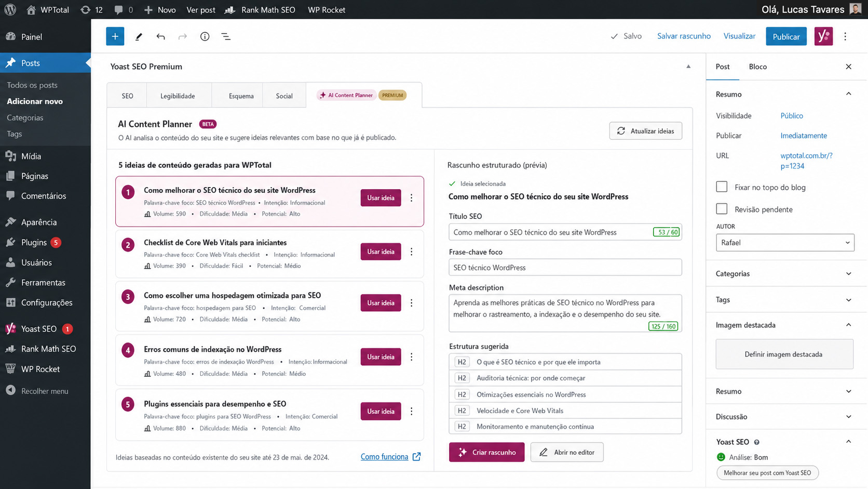This screenshot has width=868, height=489.
Task: Open the Como funciona link
Action: click(390, 457)
